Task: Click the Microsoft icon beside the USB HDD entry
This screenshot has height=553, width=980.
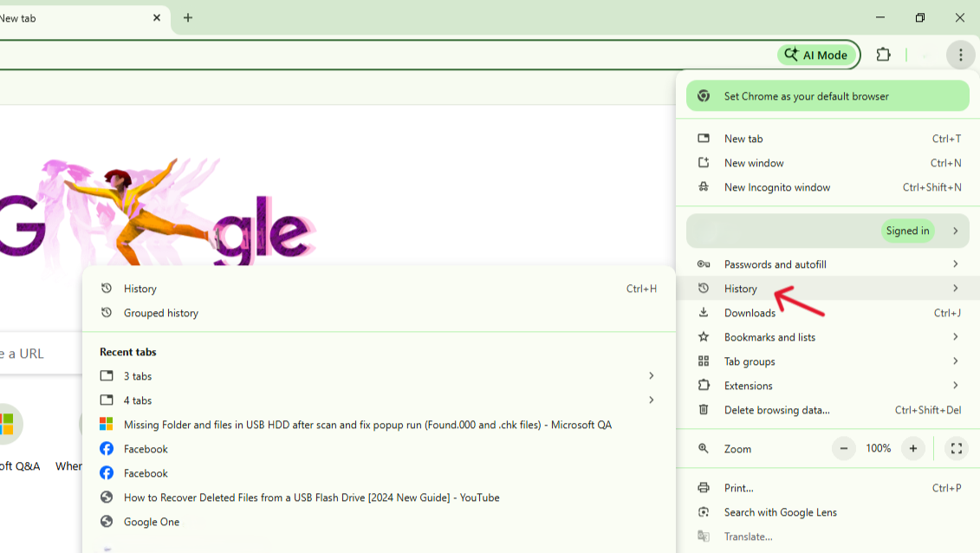Action: [x=107, y=425]
